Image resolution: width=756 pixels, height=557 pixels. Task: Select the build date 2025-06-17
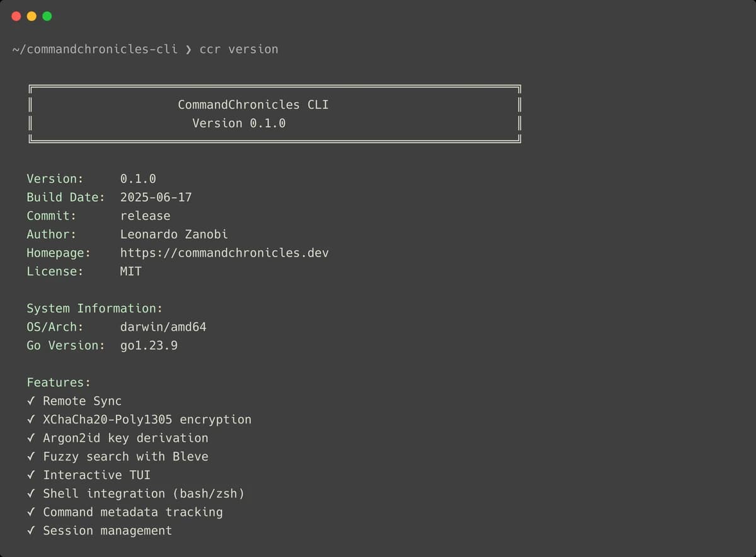coord(156,197)
